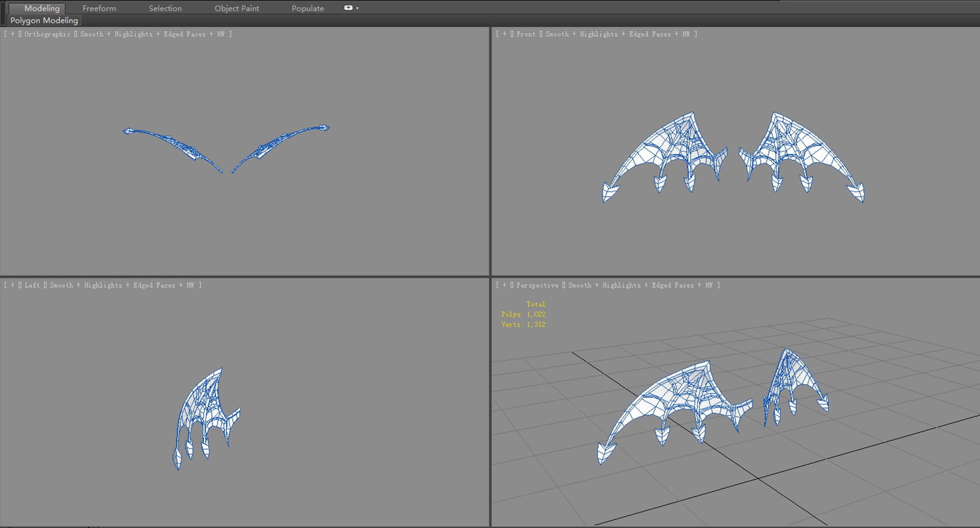This screenshot has height=528, width=980.
Task: Open the Populate ribbon tab
Action: 308,8
